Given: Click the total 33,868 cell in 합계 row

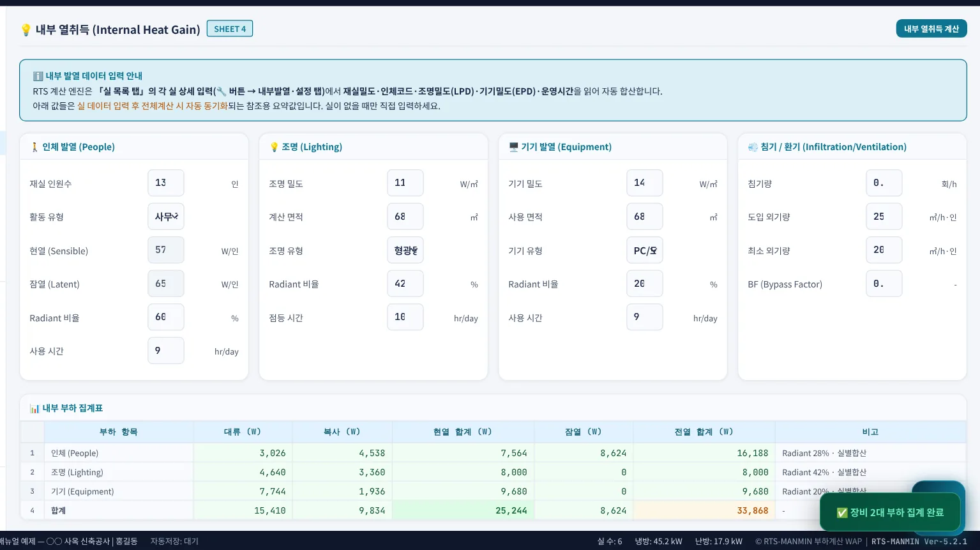Looking at the screenshot, I should (x=704, y=510).
